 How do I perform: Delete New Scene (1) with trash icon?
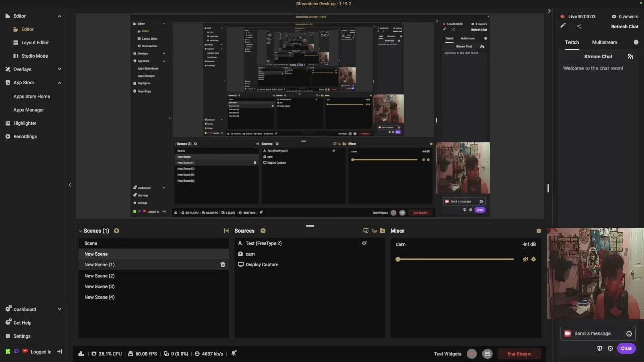point(223,265)
